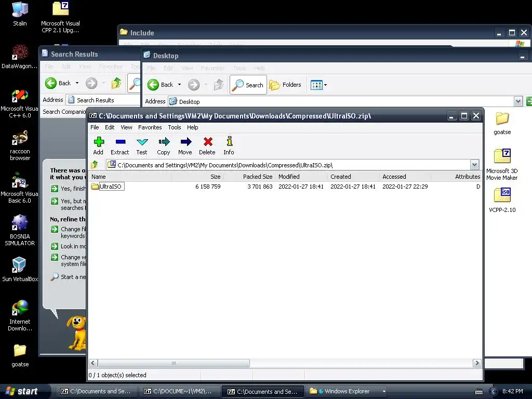Sort by Modified column header
Image resolution: width=532 pixels, height=399 pixels.
pos(302,177)
